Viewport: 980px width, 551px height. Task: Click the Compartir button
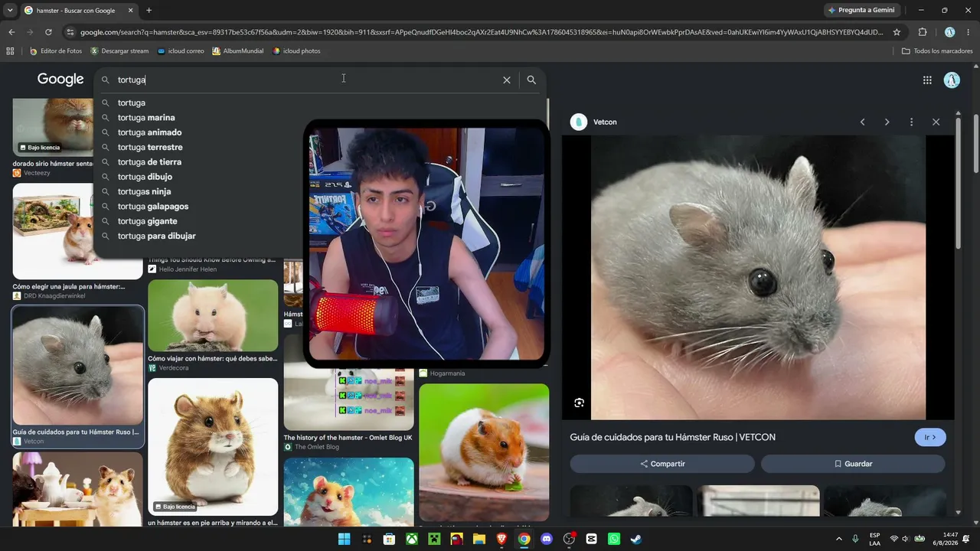click(662, 464)
